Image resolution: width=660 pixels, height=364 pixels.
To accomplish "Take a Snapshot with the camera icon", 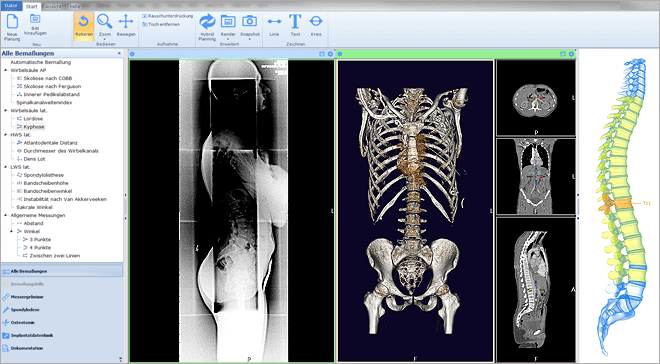I will point(250,26).
